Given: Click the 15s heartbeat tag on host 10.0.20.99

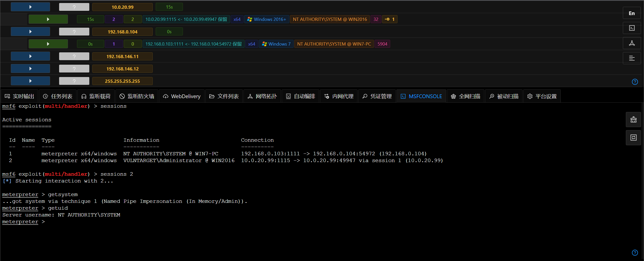Looking at the screenshot, I should tap(169, 7).
